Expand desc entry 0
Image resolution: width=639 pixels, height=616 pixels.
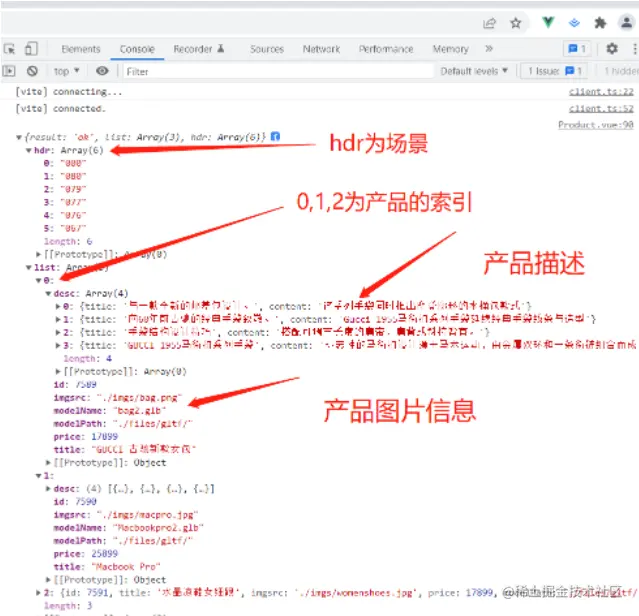[x=58, y=306]
